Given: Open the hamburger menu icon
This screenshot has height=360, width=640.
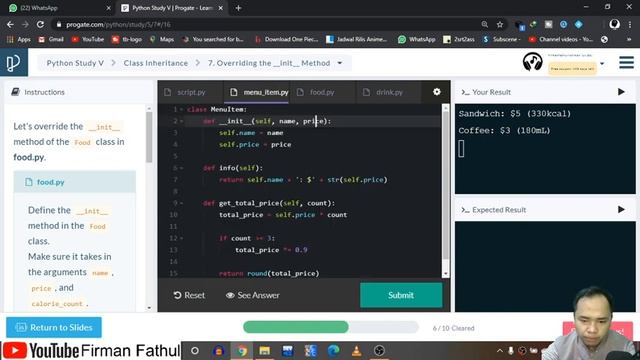Looking at the screenshot, I should point(626,62).
